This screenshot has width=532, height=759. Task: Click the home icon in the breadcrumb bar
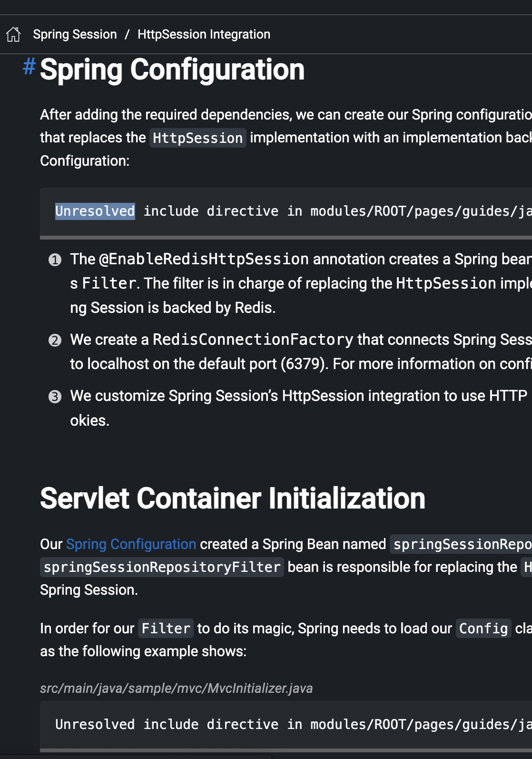13,34
